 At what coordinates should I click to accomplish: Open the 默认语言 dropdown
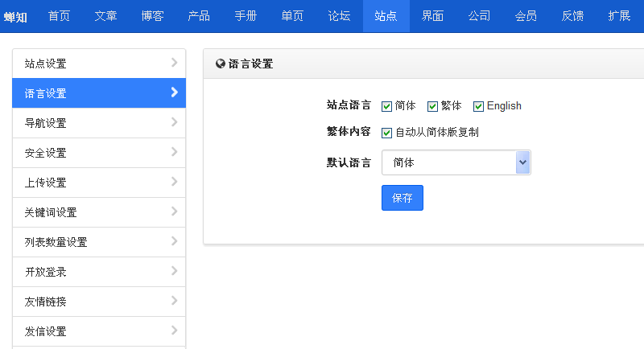(456, 162)
